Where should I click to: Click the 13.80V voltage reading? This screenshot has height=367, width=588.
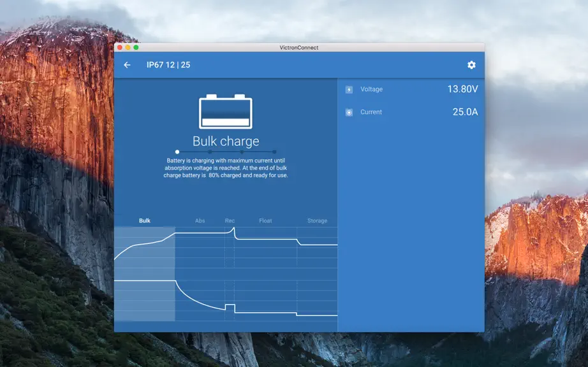pos(462,89)
